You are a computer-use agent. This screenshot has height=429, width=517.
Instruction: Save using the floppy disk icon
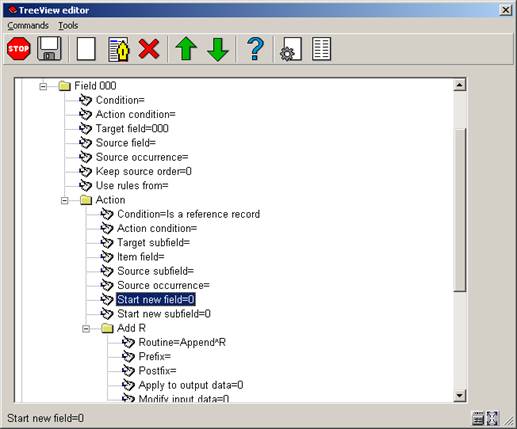pos(49,49)
